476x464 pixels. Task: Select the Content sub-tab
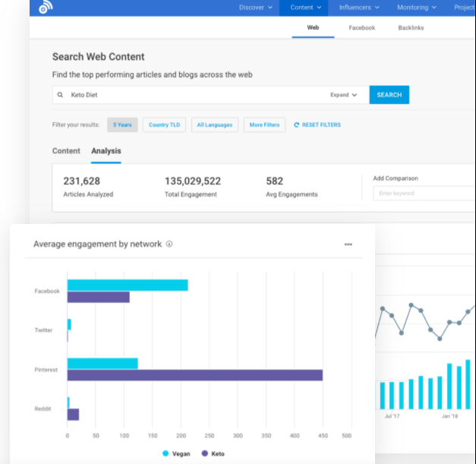pyautogui.click(x=66, y=151)
